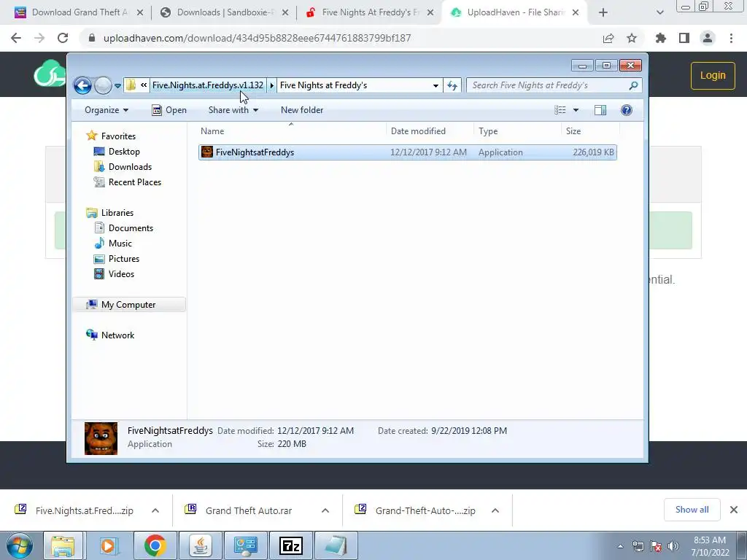Screen dimensions: 747x560
Task: Change your view using the view icon
Action: click(x=560, y=110)
